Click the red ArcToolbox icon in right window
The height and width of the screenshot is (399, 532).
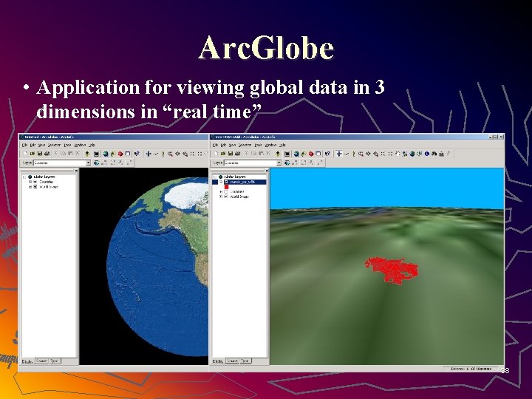click(311, 154)
